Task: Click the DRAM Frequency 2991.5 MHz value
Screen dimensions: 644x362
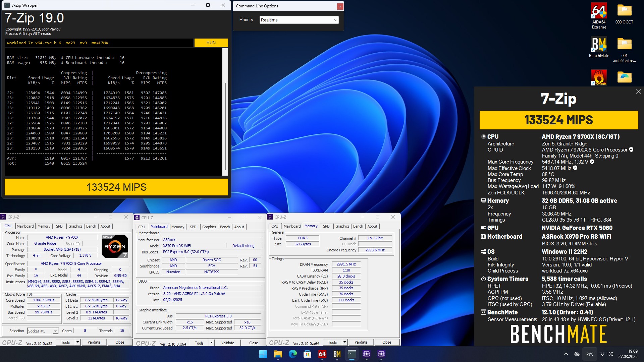Action: (346, 264)
